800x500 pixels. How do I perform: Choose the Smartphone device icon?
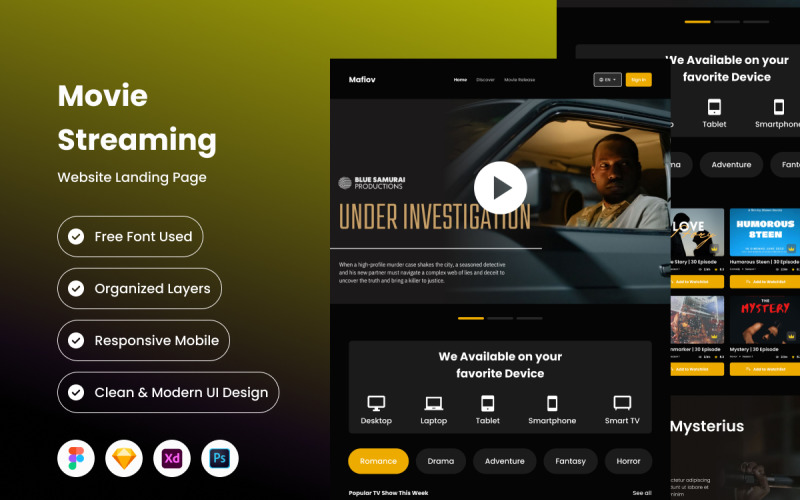point(552,403)
